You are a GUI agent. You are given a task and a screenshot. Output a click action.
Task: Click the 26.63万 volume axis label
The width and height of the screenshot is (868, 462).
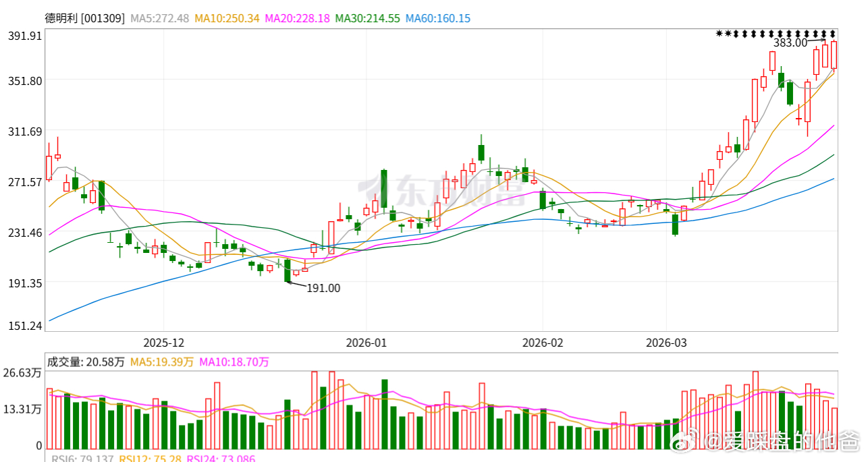pos(23,373)
